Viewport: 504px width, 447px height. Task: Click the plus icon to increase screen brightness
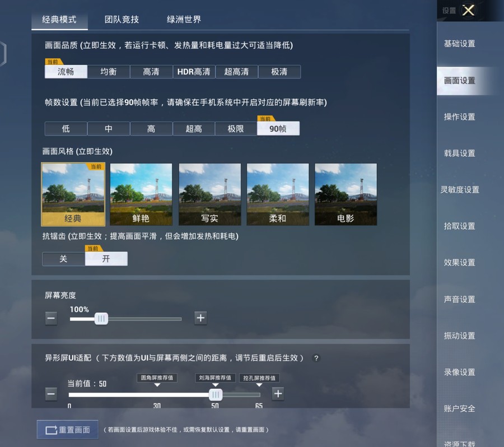(200, 318)
